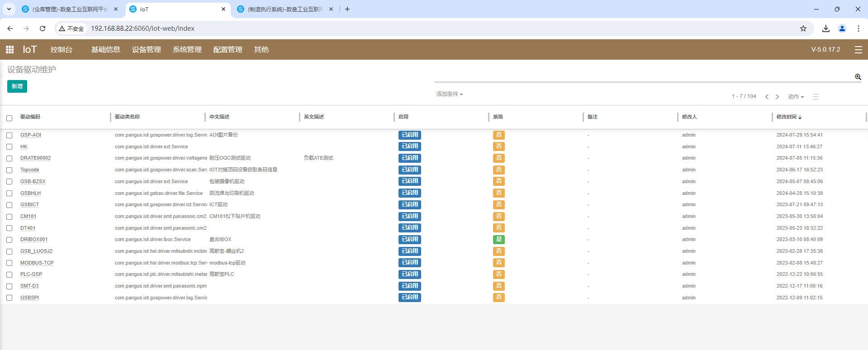Open the tab search dropdown arrow
868x350 pixels.
click(9, 9)
